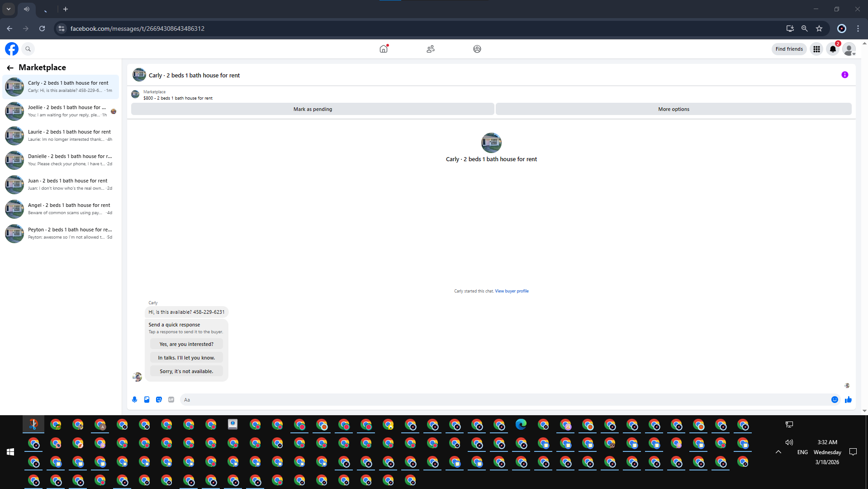The height and width of the screenshot is (489, 868).
Task: Attach a photo file to the message
Action: [x=147, y=399]
